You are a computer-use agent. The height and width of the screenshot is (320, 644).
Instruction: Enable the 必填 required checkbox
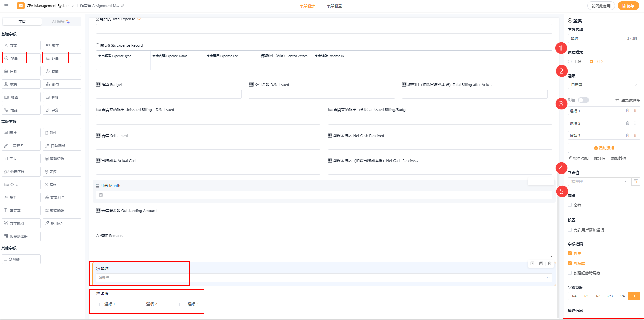click(x=570, y=205)
